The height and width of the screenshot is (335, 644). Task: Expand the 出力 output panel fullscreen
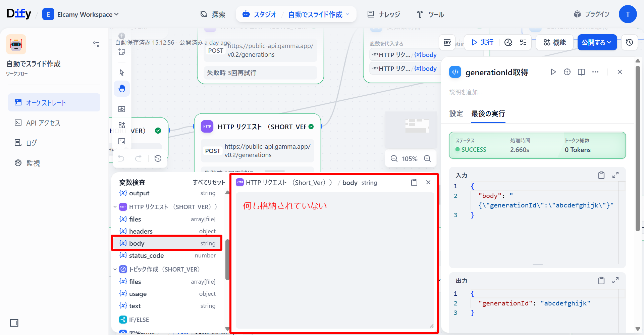pos(615,281)
